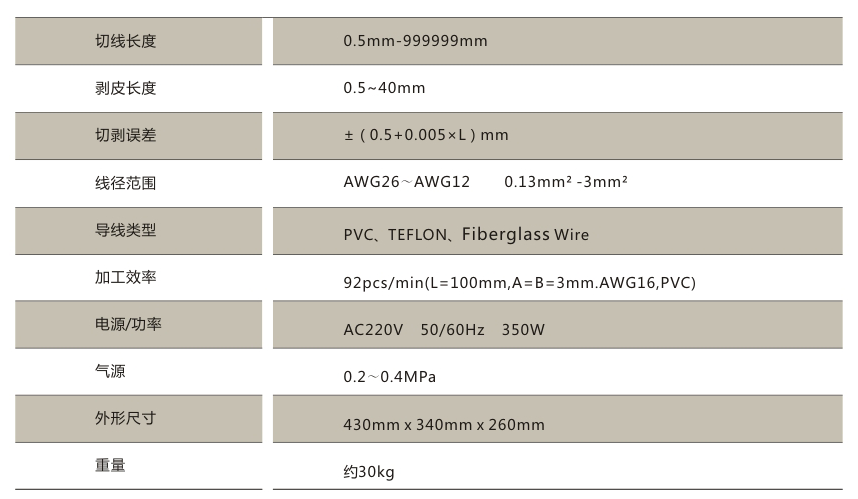The height and width of the screenshot is (499, 858).
Task: Select the 430mm x 340mm x 260mm dimensions
Action: [443, 425]
